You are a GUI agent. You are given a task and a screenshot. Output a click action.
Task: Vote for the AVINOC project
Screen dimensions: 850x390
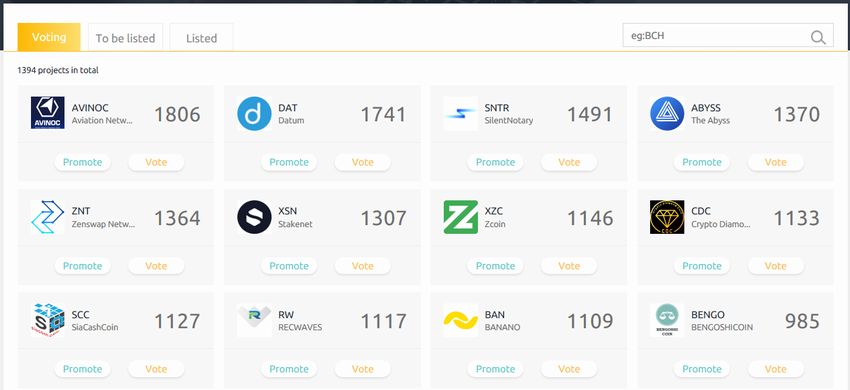pos(156,162)
